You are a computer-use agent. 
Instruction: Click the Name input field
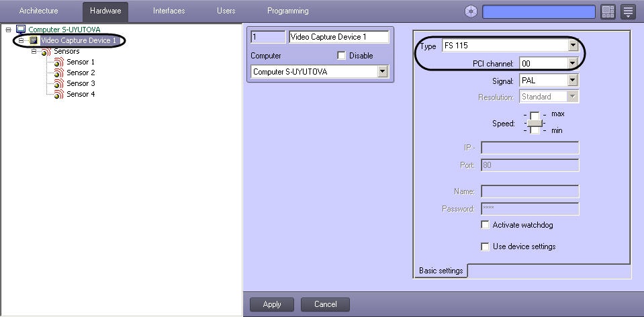click(530, 191)
